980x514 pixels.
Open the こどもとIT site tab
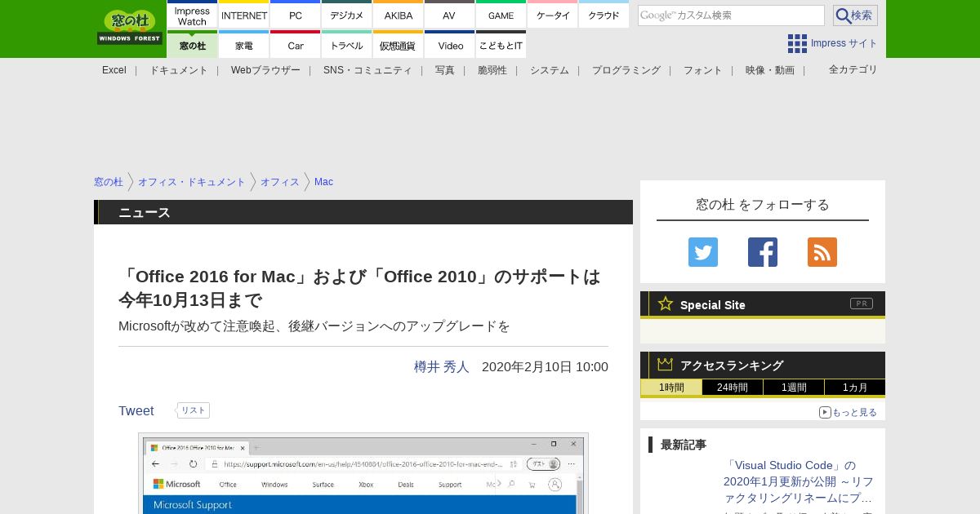tap(501, 45)
